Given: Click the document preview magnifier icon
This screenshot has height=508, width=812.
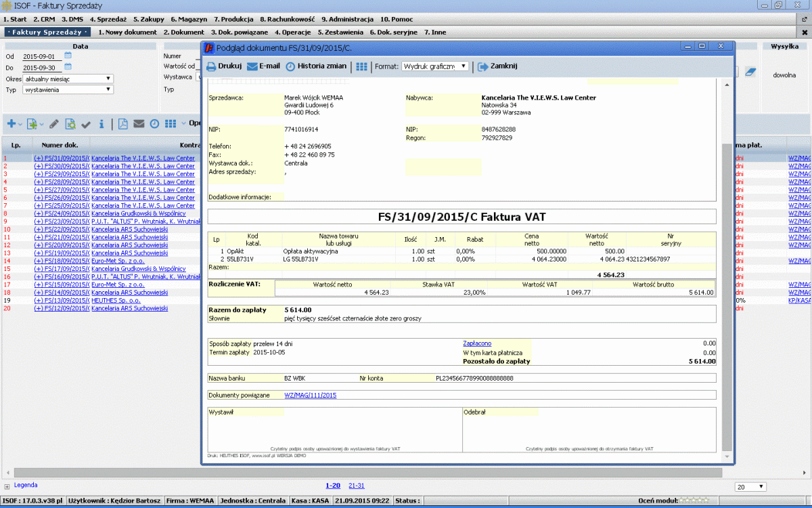Looking at the screenshot, I should (x=70, y=124).
